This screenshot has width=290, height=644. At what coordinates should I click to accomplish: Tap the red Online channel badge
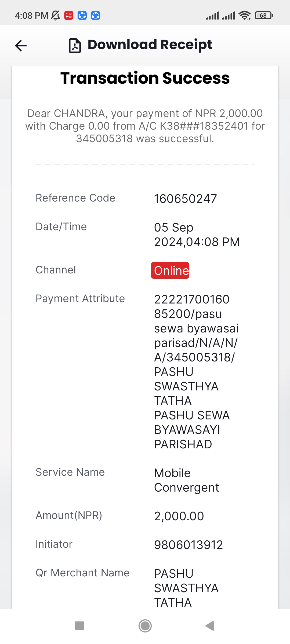(x=170, y=270)
